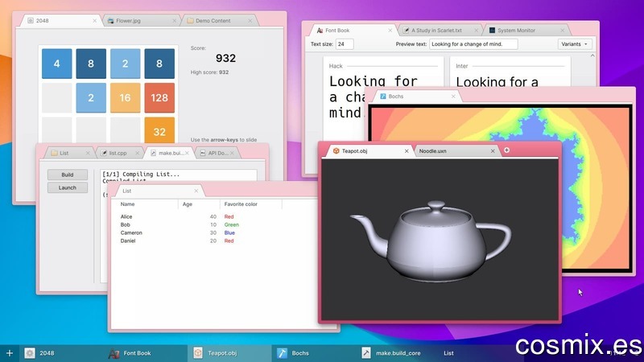Click the 32 tile in 2048
The width and height of the screenshot is (644, 362).
[x=159, y=130]
